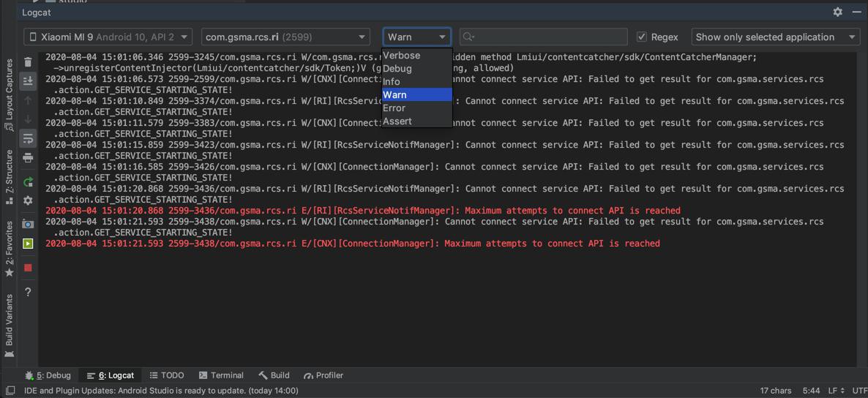Image resolution: width=868 pixels, height=398 pixels.
Task: Open logcat help question mark
Action: coord(28,292)
